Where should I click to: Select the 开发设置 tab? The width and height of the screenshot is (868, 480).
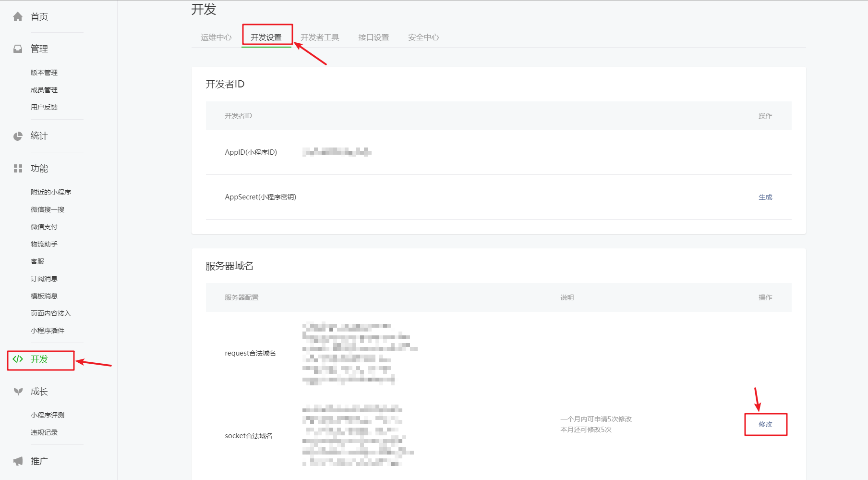pos(266,37)
